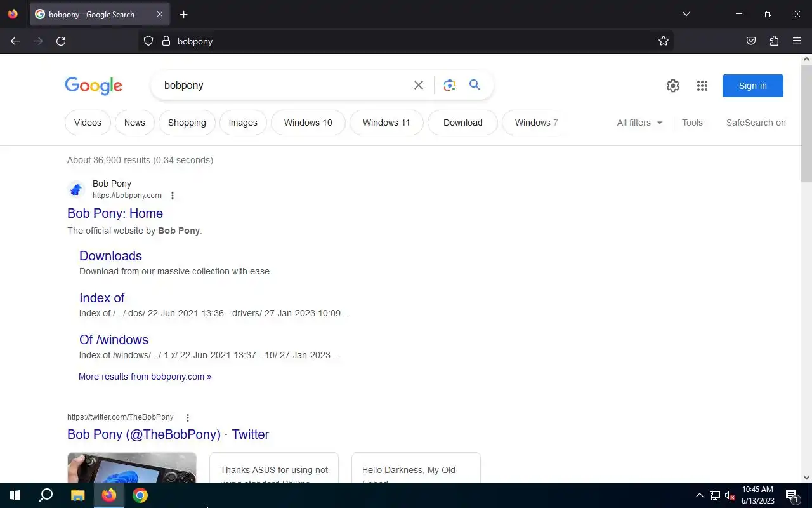Image resolution: width=812 pixels, height=508 pixels.
Task: Open the tweet image thumbnail card
Action: click(132, 467)
